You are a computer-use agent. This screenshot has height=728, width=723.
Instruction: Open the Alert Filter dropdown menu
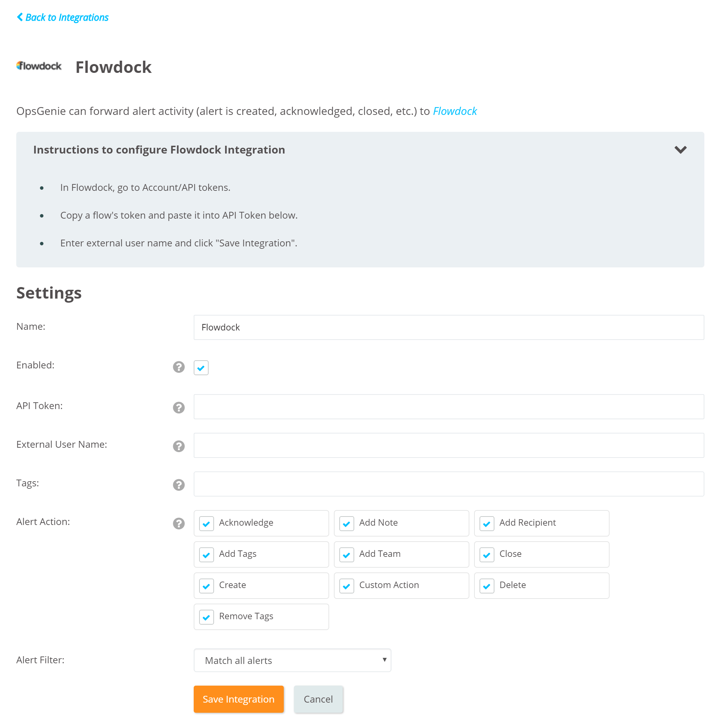point(292,660)
